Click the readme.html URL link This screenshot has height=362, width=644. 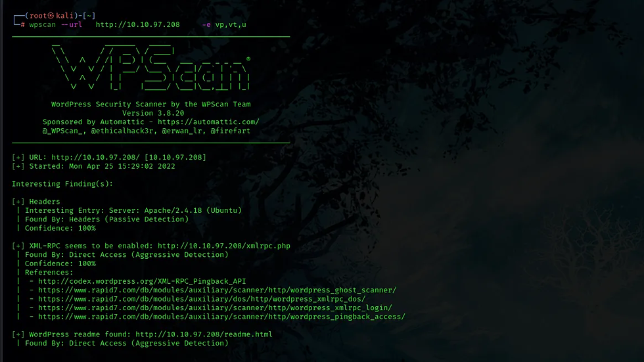pos(204,334)
